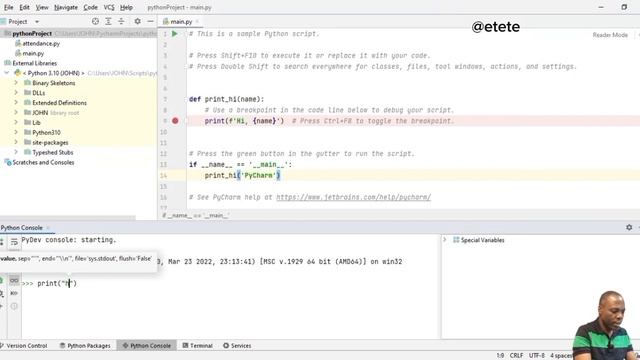Open Python Console settings gear
Screen dimensions: 640x360
coord(629,227)
